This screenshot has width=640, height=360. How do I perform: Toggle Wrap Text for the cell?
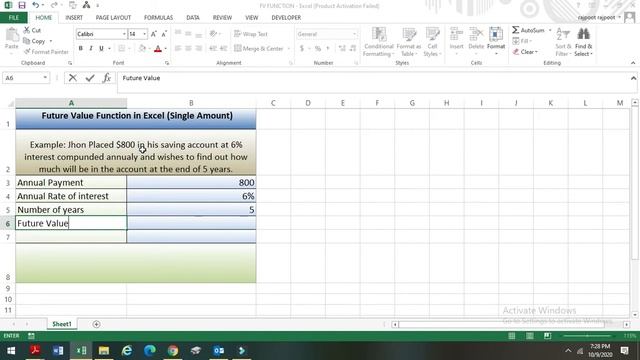tap(251, 34)
